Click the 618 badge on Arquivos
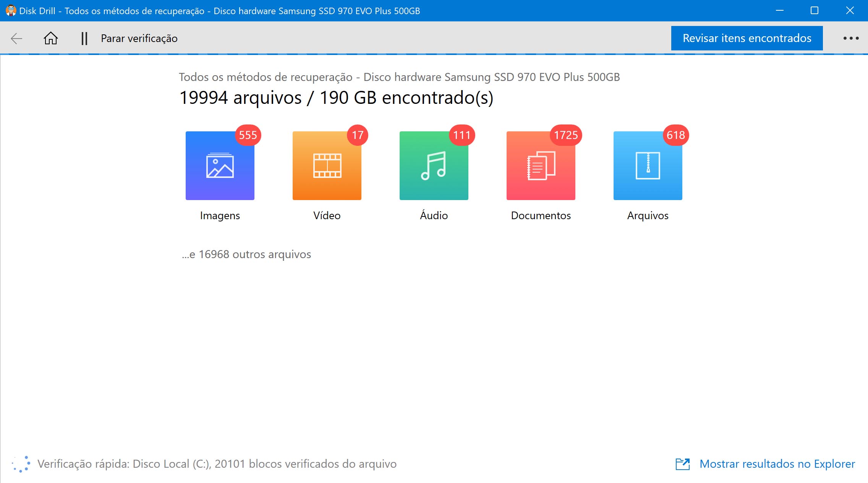 [676, 135]
